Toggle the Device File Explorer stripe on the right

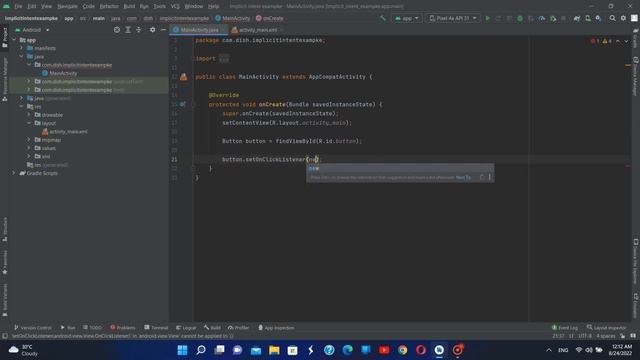pos(636,261)
